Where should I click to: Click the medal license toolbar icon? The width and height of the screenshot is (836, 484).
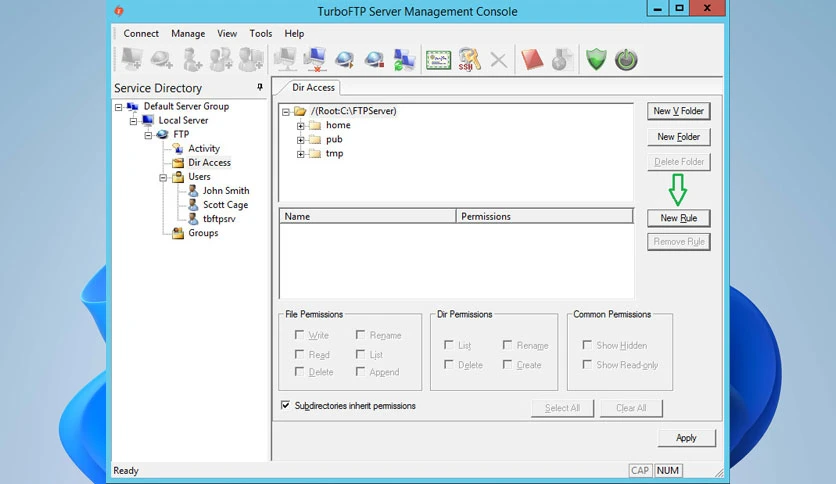pos(561,59)
